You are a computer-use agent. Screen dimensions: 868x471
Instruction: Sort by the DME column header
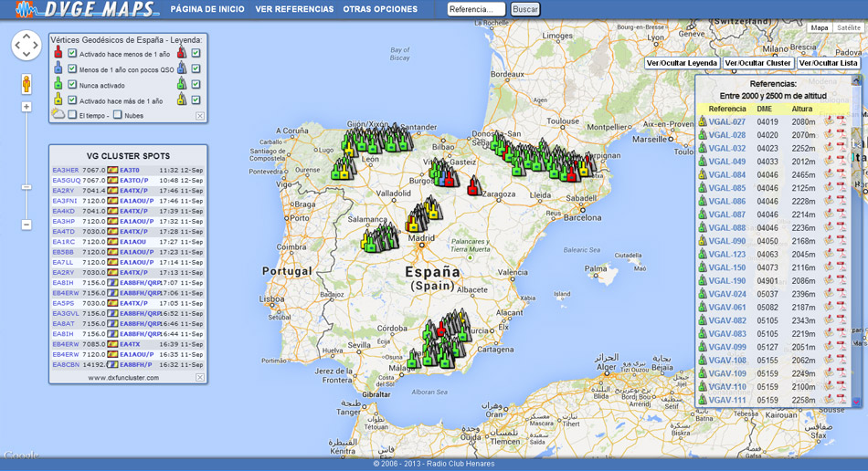pyautogui.click(x=765, y=109)
